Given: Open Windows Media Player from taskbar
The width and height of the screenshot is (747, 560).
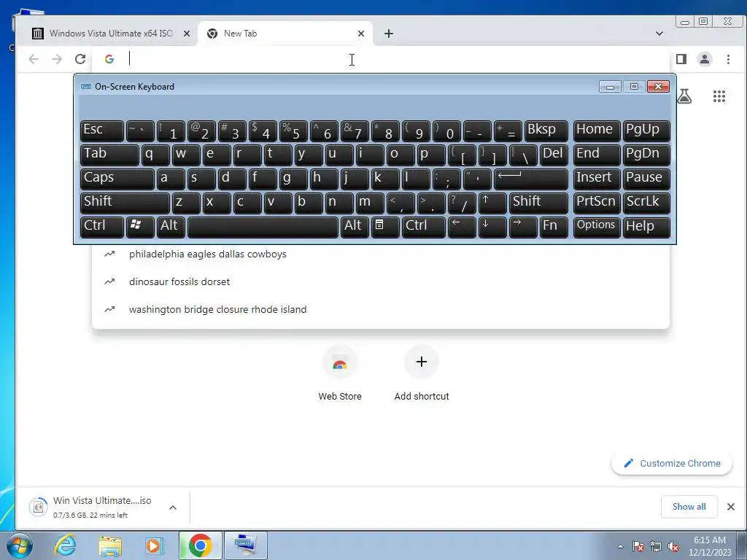Looking at the screenshot, I should 154,545.
